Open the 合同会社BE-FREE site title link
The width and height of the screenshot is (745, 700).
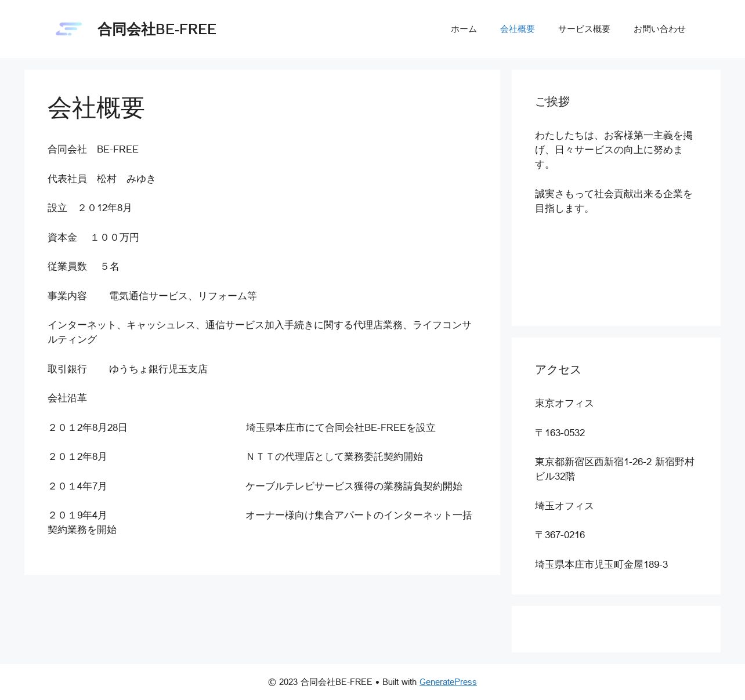tap(157, 29)
